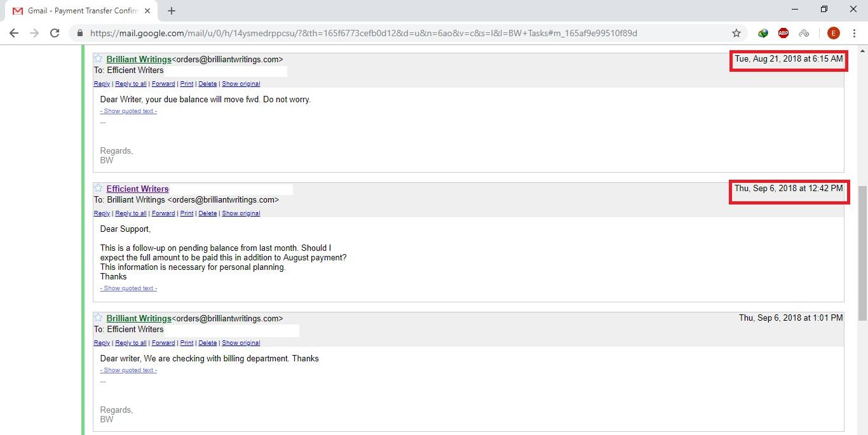Star the Aug 21 Brilliant Writings message

click(98, 58)
